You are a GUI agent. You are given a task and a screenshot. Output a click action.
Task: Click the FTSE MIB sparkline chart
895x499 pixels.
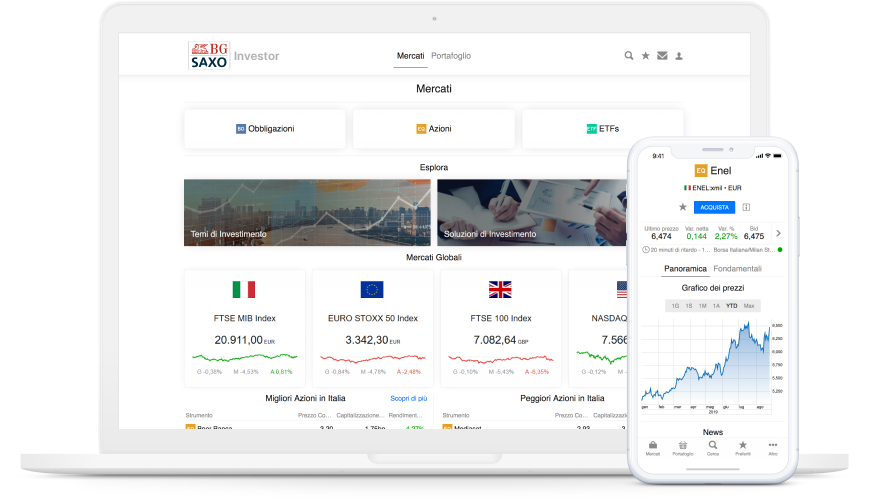[x=245, y=358]
